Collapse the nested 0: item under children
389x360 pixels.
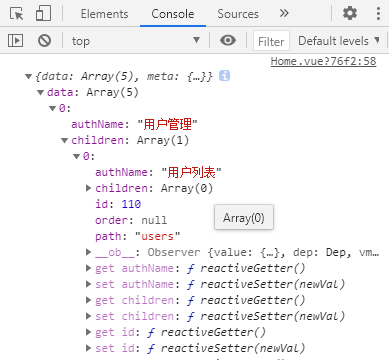[x=77, y=157]
